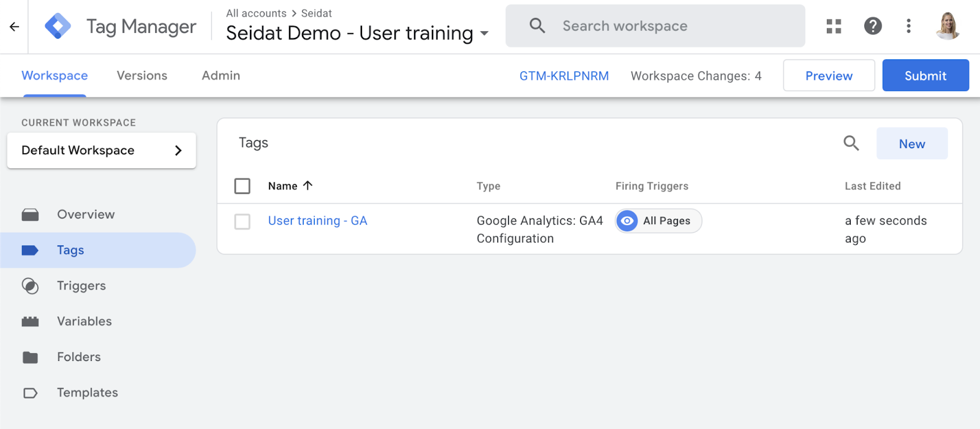Open the User training - GA tag link

coord(317,221)
